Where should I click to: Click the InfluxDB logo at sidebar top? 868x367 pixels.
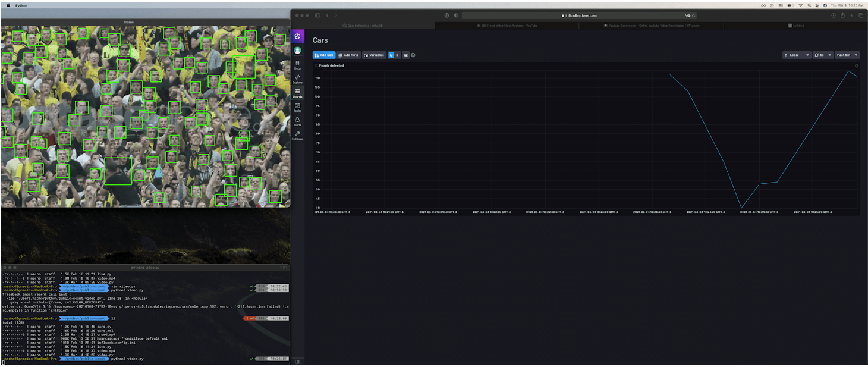click(x=297, y=37)
